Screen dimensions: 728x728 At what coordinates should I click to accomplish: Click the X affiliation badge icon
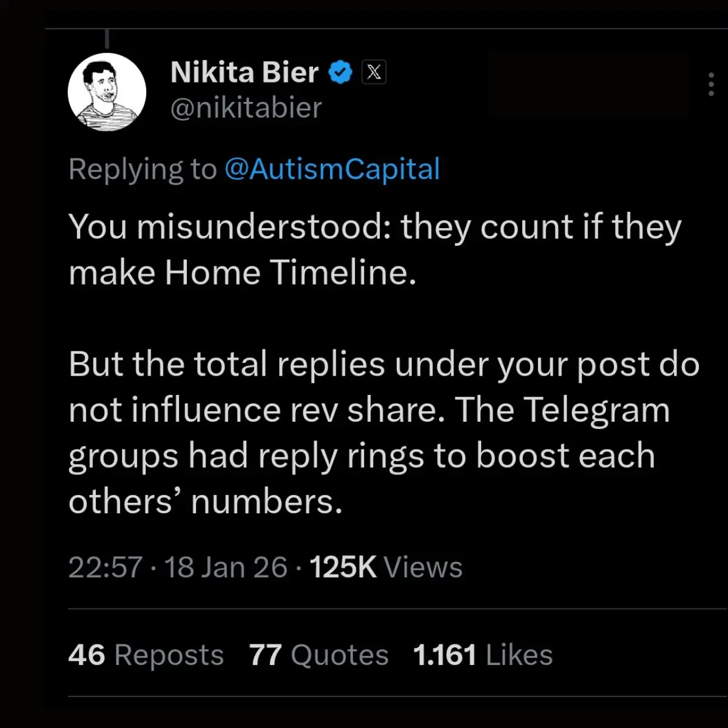[374, 73]
